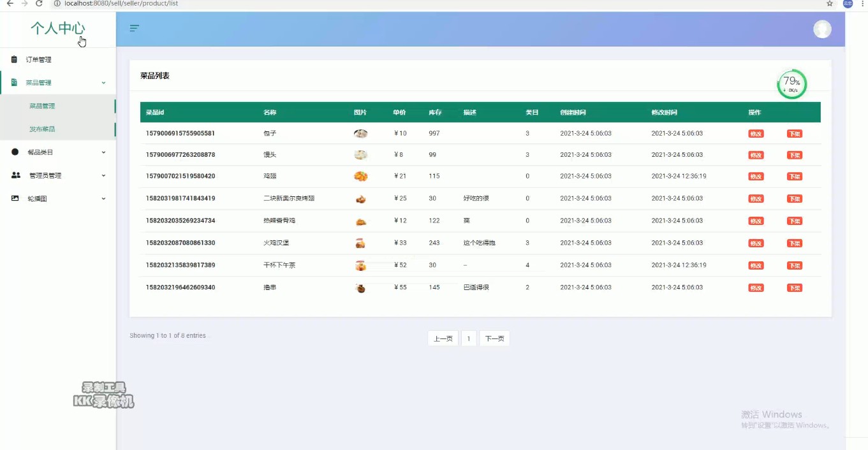Click 修改 for the 火鸡汉堡 row
The image size is (868, 450).
756,243
